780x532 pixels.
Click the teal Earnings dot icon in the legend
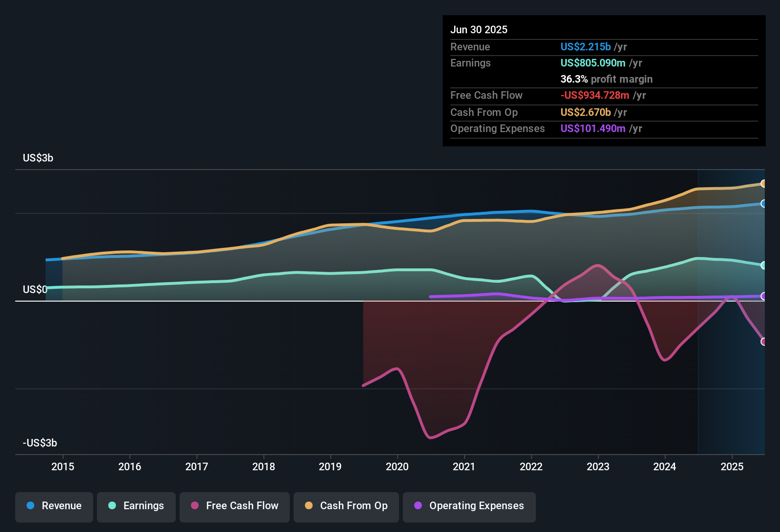tap(112, 506)
